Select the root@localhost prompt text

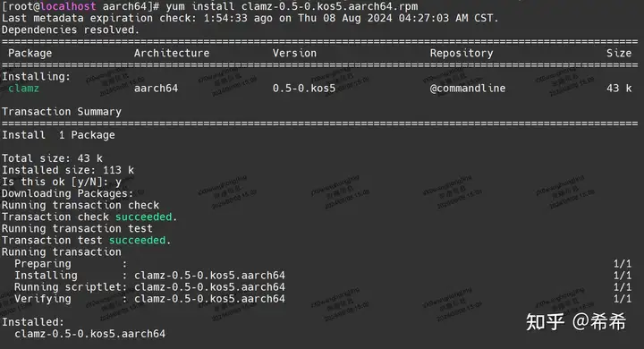(x=52, y=6)
